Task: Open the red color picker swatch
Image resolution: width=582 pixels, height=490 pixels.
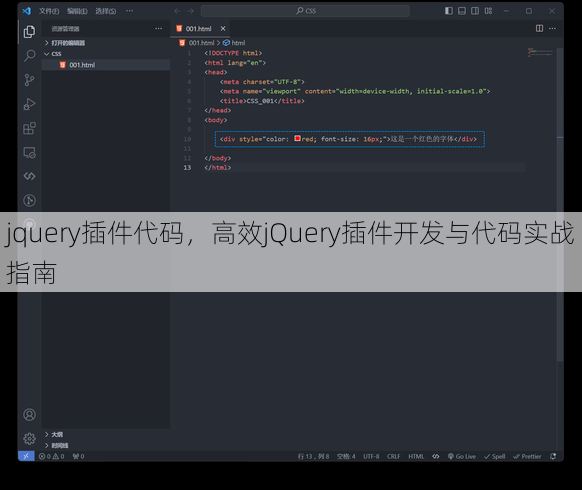Action: point(297,138)
